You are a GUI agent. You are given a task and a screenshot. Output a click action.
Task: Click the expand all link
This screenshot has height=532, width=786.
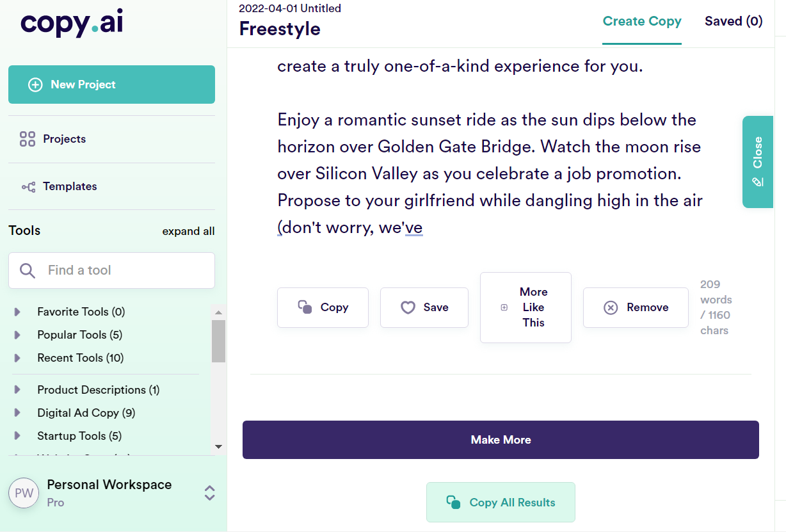tap(188, 232)
